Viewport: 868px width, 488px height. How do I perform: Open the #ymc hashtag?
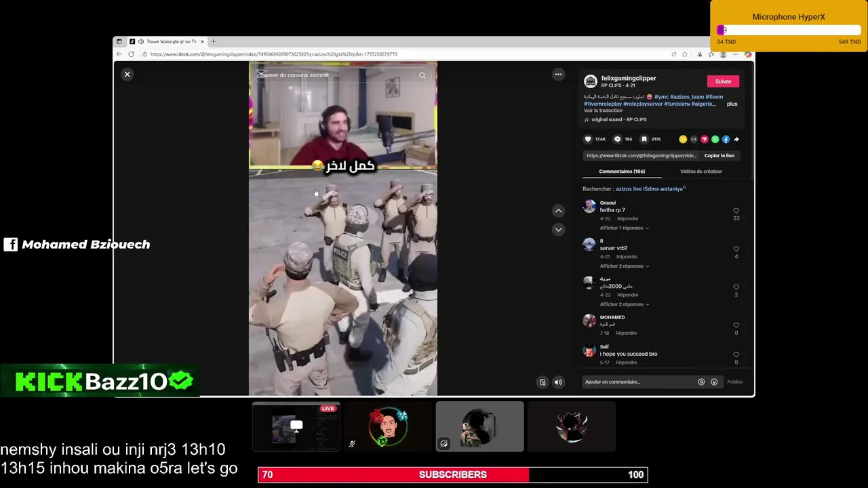click(661, 97)
